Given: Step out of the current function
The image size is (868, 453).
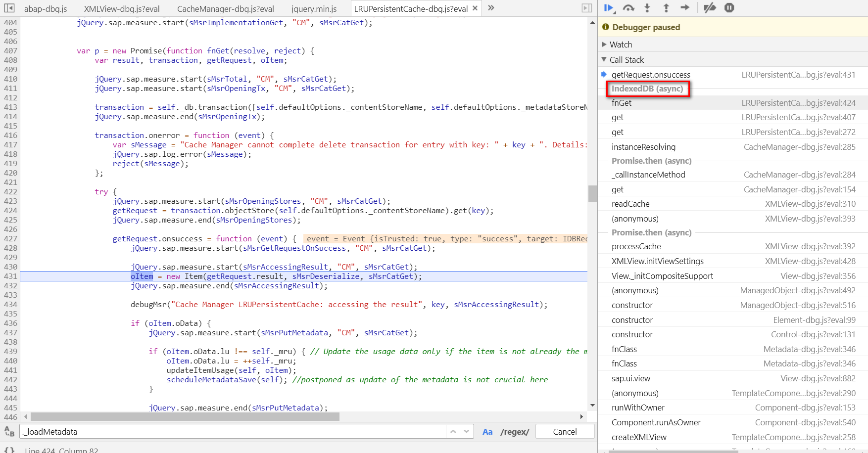Looking at the screenshot, I should coord(666,8).
